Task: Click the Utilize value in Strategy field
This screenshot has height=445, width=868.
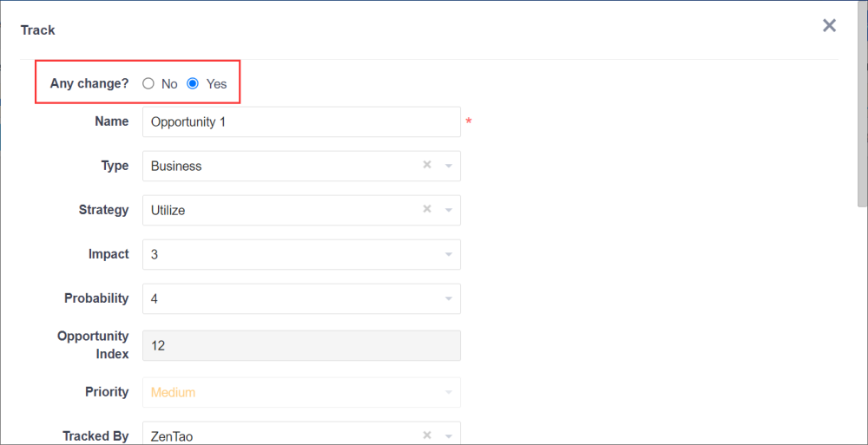Action: pyautogui.click(x=168, y=210)
